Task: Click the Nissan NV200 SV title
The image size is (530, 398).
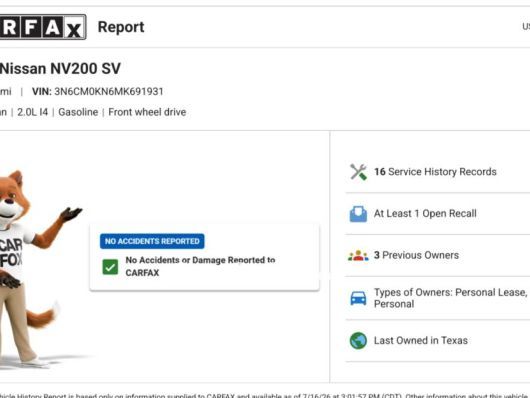Action: coord(60,69)
